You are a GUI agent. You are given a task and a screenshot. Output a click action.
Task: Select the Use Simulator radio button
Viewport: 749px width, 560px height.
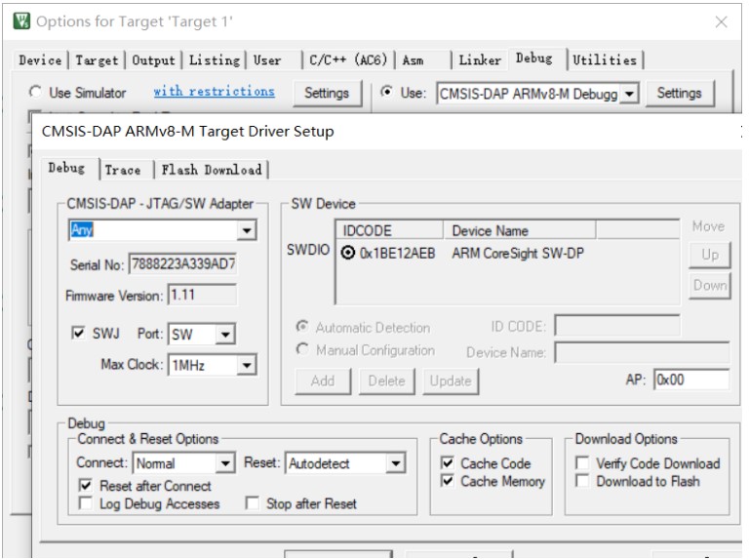click(35, 92)
